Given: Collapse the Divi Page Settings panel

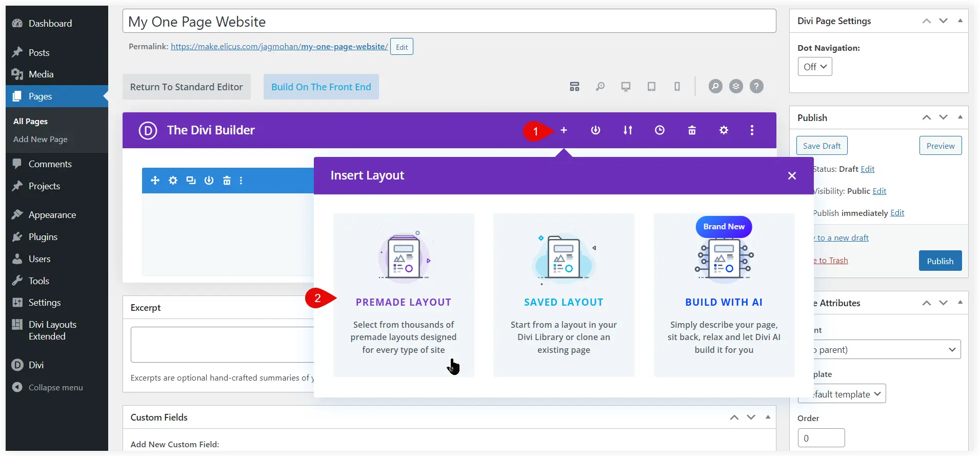Looking at the screenshot, I should tap(960, 21).
